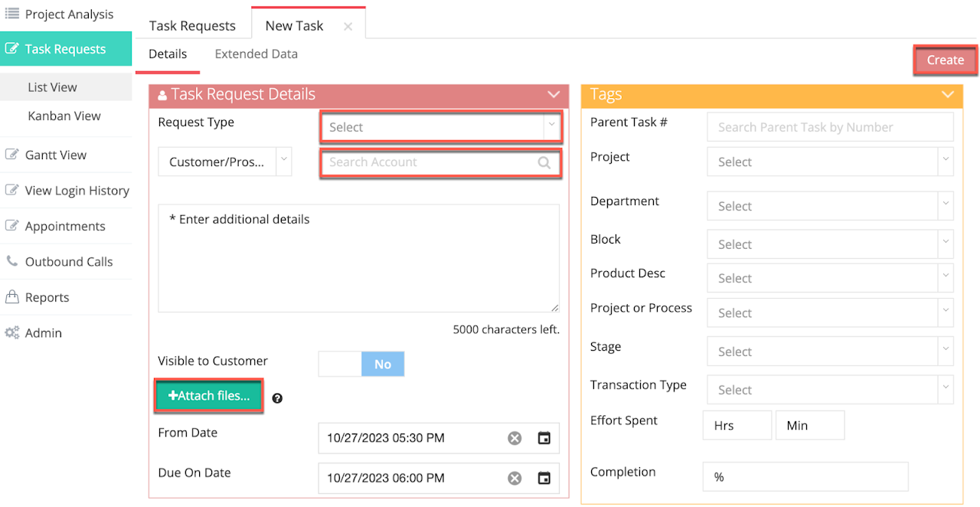
Task: Open the Due On Date calendar picker
Action: tap(544, 478)
